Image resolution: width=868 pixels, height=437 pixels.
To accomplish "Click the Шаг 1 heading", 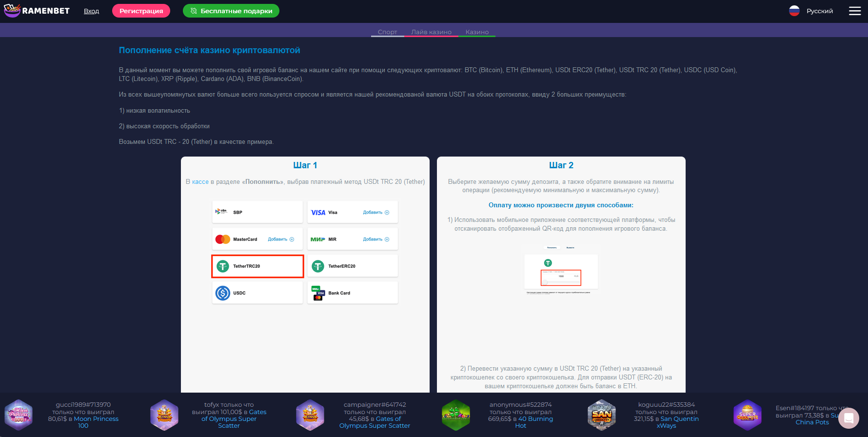I will pyautogui.click(x=305, y=165).
